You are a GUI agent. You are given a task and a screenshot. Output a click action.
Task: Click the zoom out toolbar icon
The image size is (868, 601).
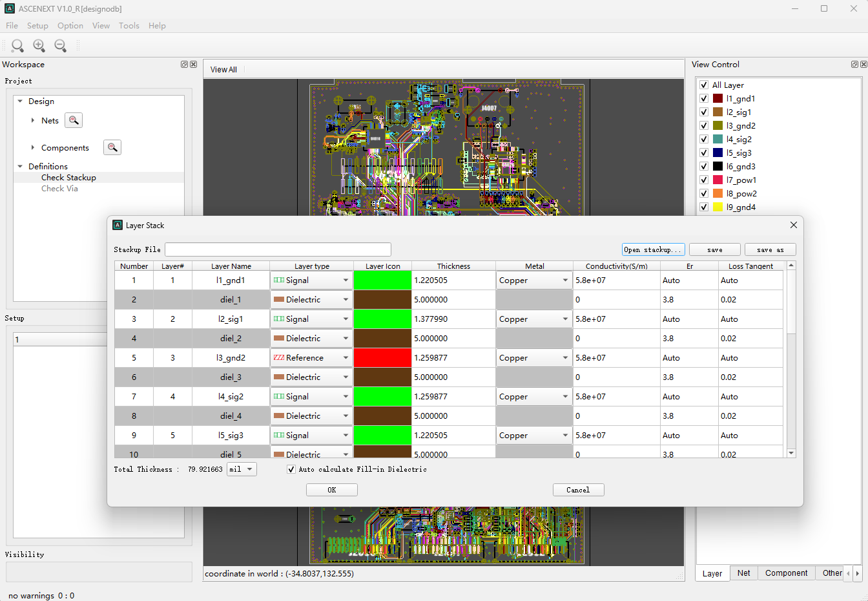pyautogui.click(x=60, y=45)
